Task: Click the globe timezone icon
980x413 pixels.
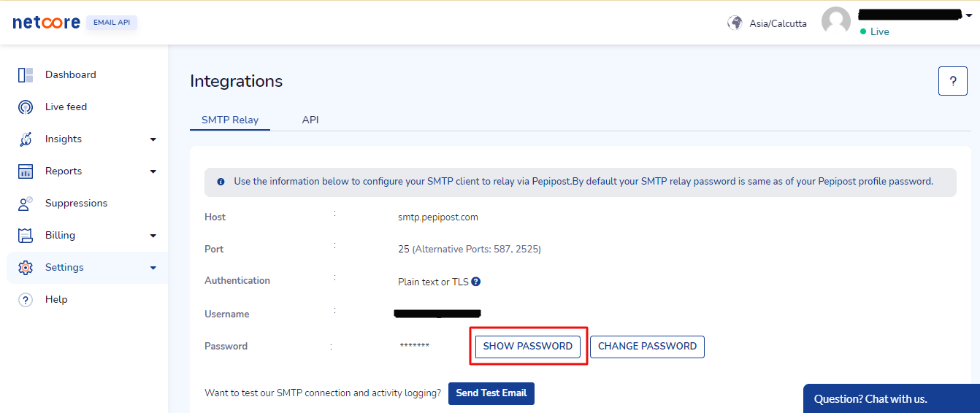Action: tap(735, 23)
